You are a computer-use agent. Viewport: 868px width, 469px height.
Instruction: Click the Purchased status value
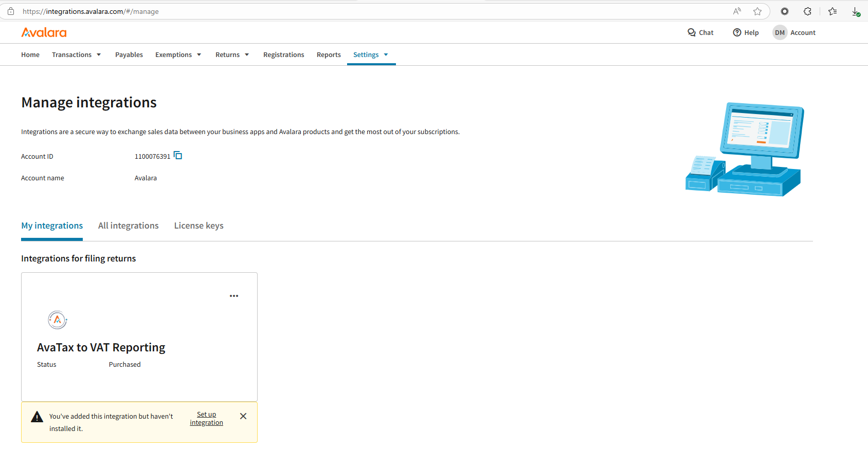pyautogui.click(x=124, y=364)
